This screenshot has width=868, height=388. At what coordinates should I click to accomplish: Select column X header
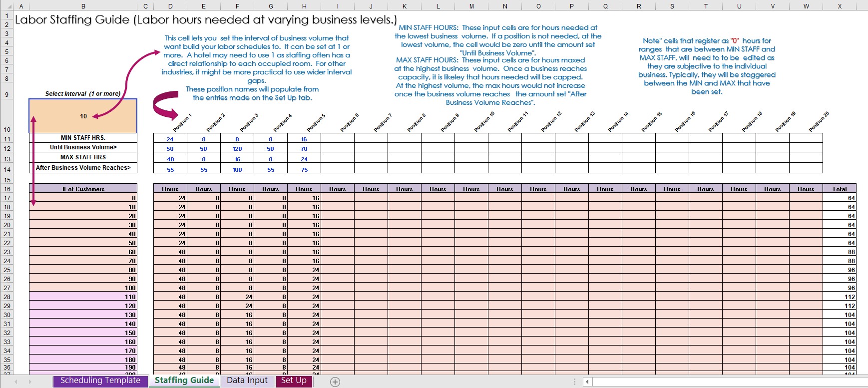click(840, 6)
